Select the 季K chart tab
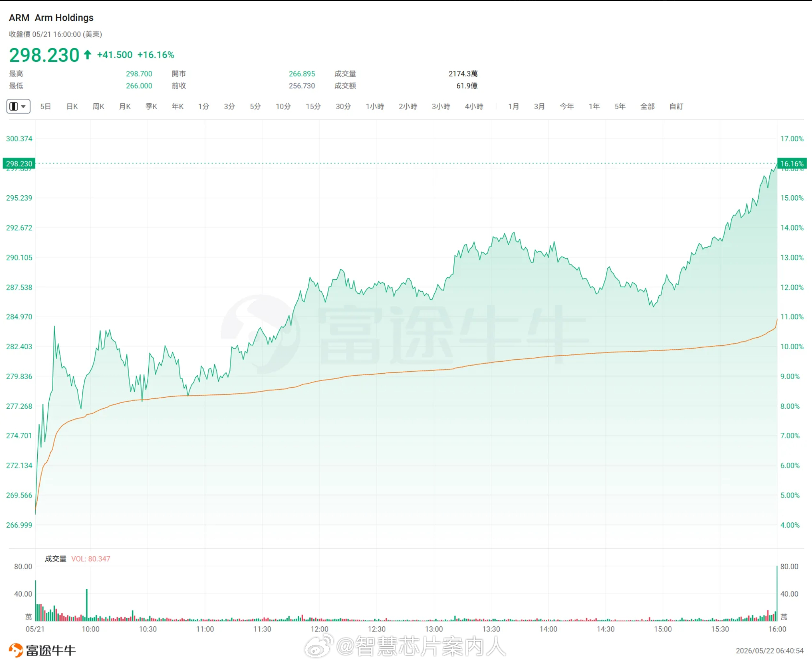 click(151, 106)
